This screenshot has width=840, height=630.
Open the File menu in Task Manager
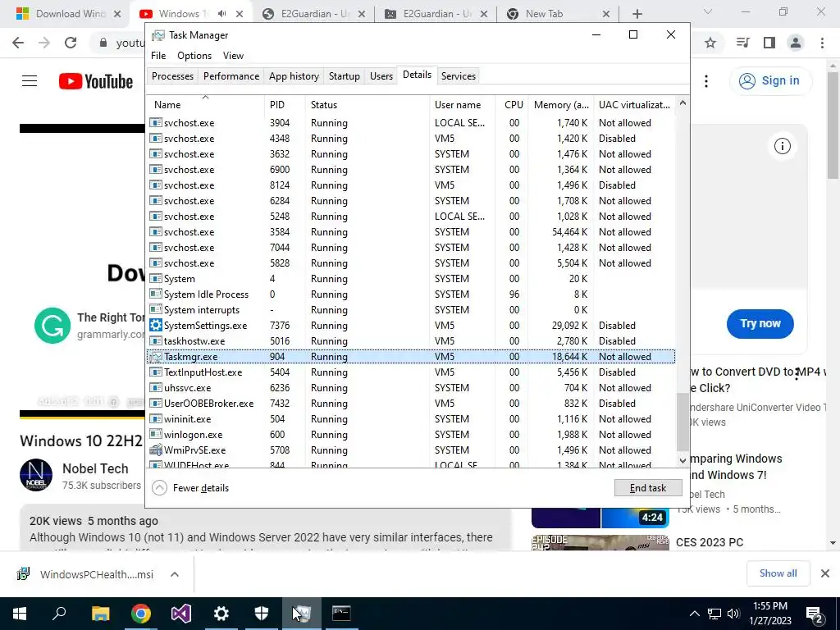click(158, 56)
